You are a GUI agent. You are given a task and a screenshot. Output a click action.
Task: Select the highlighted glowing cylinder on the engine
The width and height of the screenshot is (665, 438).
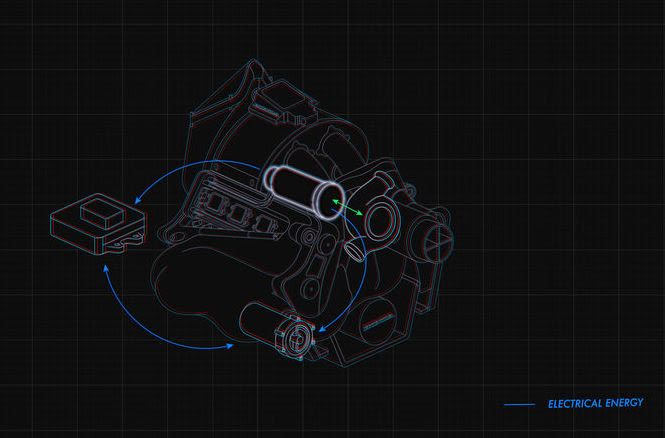pos(303,192)
